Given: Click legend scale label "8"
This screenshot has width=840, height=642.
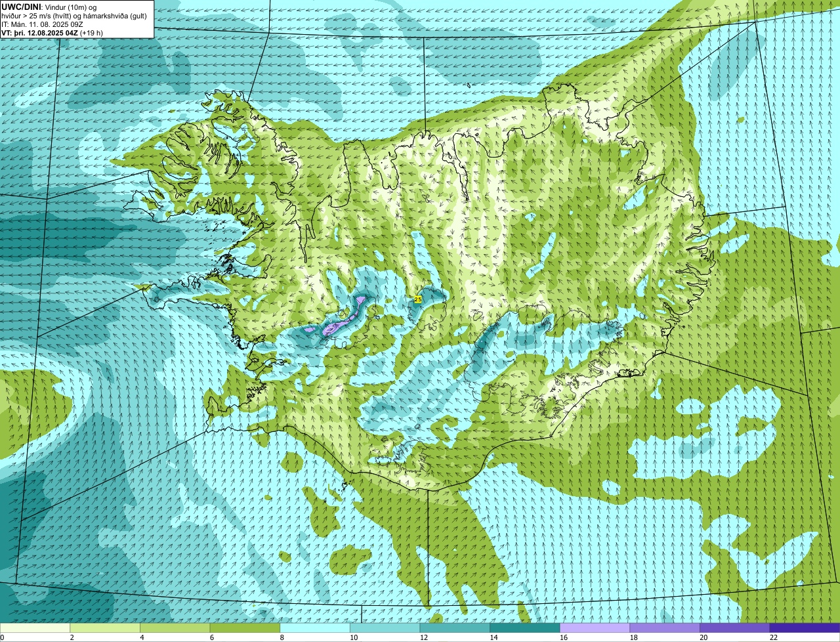Looking at the screenshot, I should 282,637.
